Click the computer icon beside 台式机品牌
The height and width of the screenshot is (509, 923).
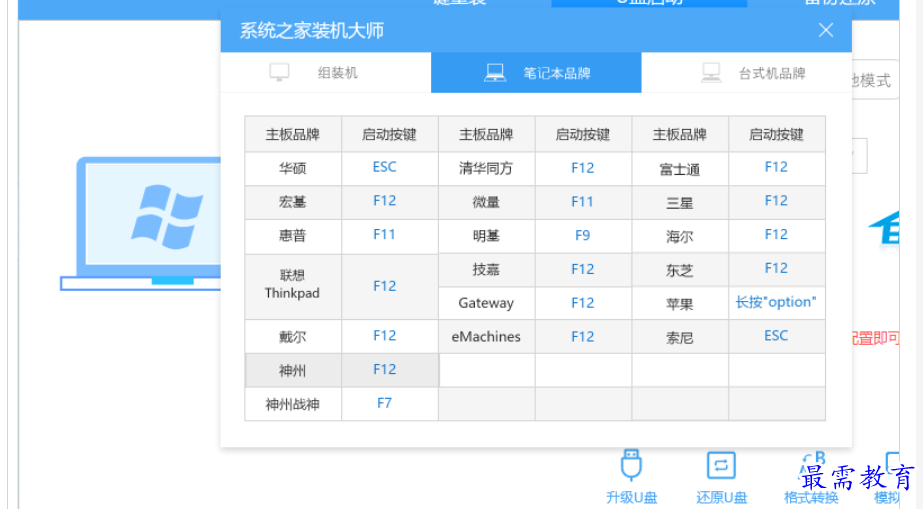pos(711,73)
